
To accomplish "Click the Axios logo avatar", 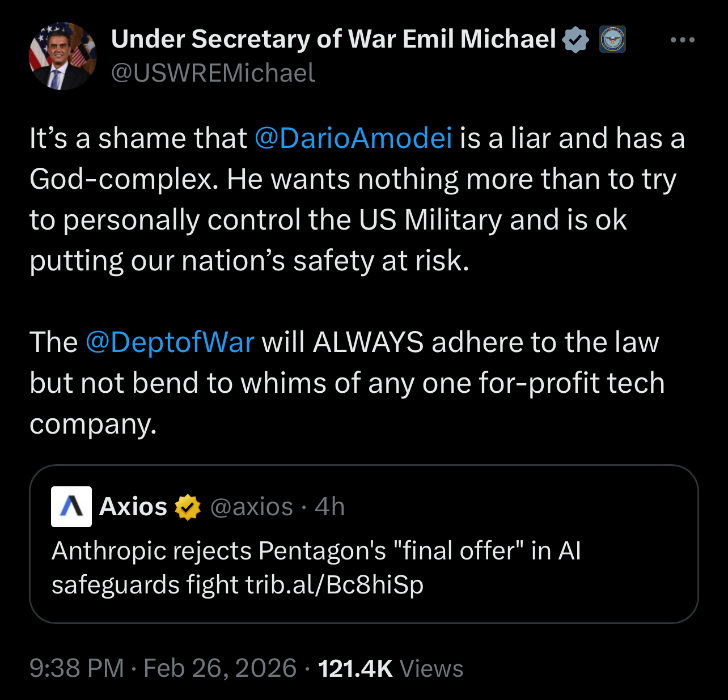I will click(71, 507).
